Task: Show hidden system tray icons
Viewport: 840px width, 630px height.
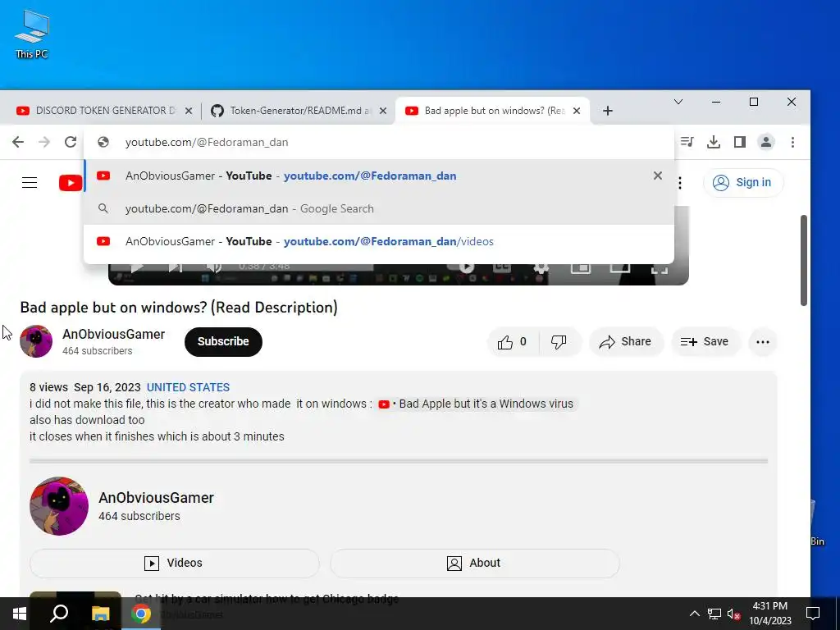Action: coord(694,614)
